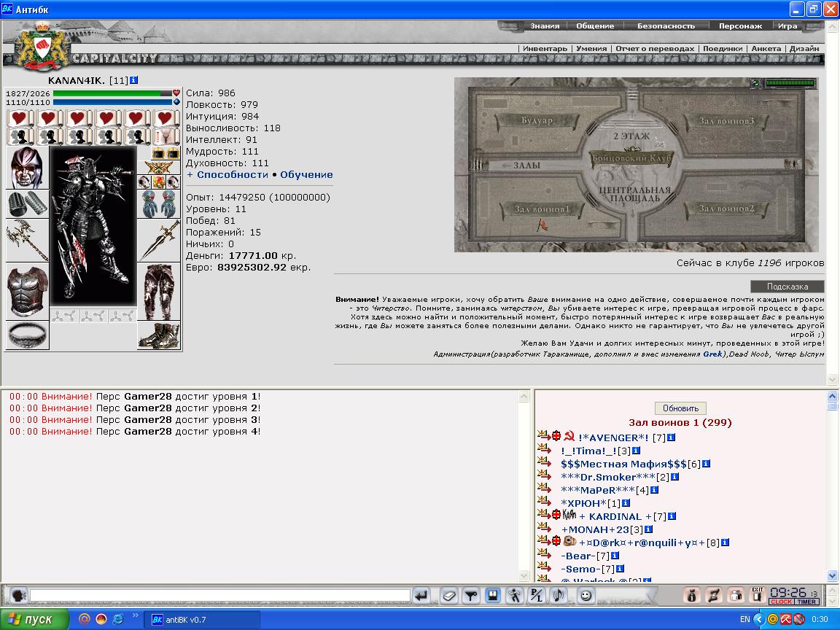Open the Безопасность menu
The height and width of the screenshot is (630, 840).
666,26
